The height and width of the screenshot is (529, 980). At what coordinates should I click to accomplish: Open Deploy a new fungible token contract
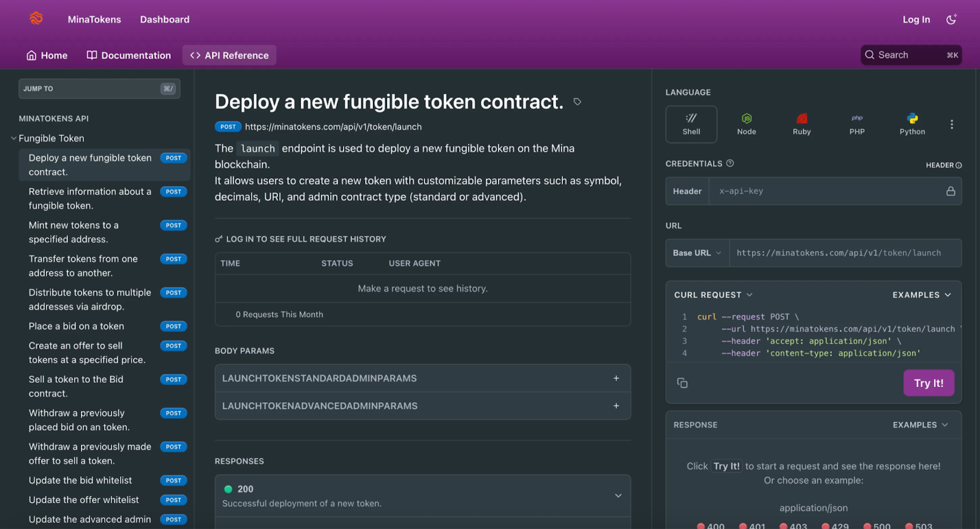click(x=104, y=165)
